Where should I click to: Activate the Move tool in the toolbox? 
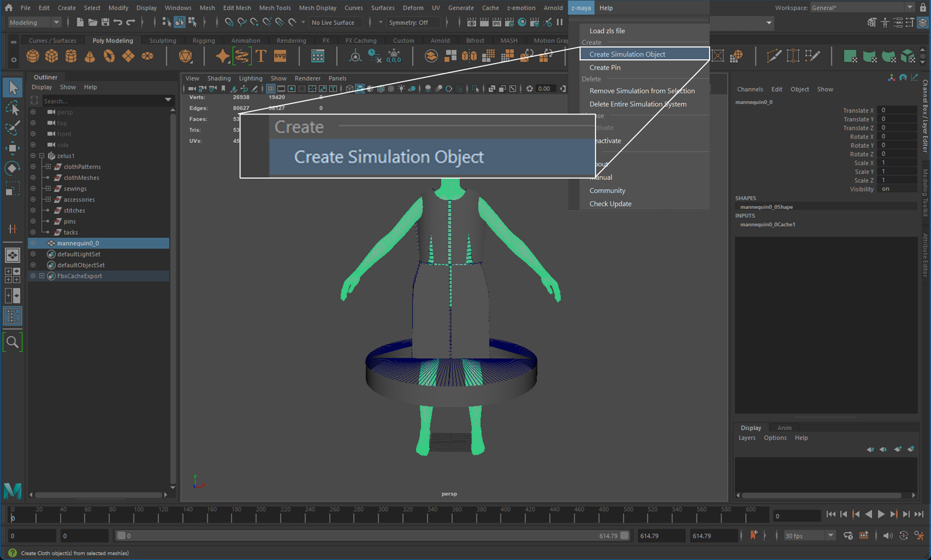[x=13, y=148]
